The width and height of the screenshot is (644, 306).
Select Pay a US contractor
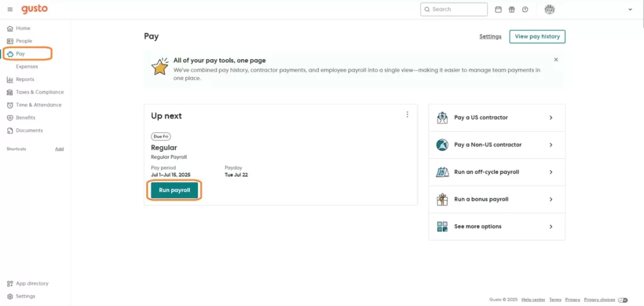tap(497, 118)
